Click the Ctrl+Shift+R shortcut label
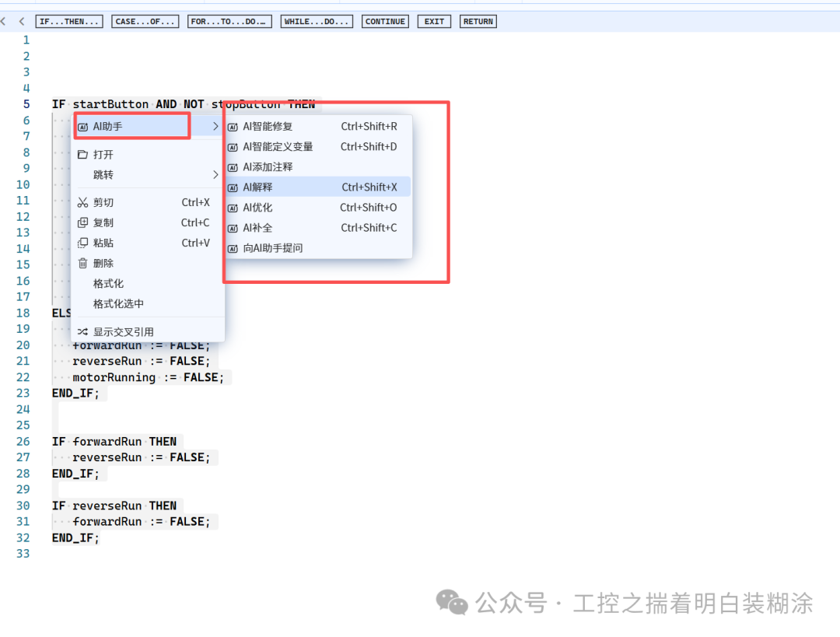Image resolution: width=840 pixels, height=637 pixels. tap(369, 127)
